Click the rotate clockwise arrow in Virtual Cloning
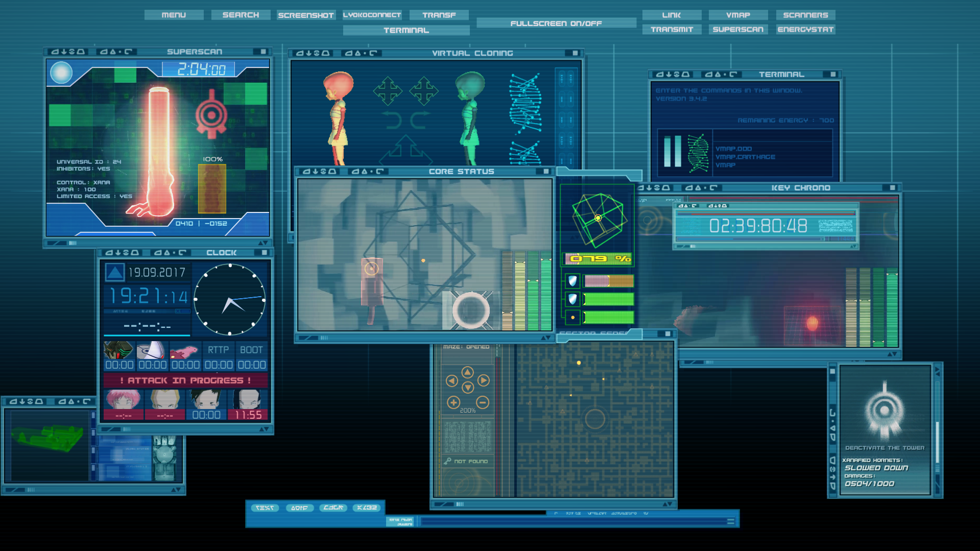The image size is (980, 551). [x=420, y=121]
